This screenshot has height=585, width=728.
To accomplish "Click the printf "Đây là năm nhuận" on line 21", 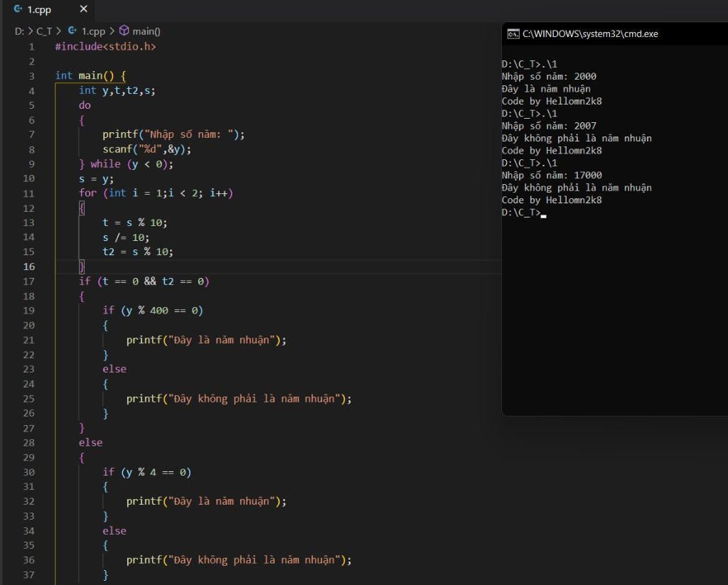I will (207, 340).
